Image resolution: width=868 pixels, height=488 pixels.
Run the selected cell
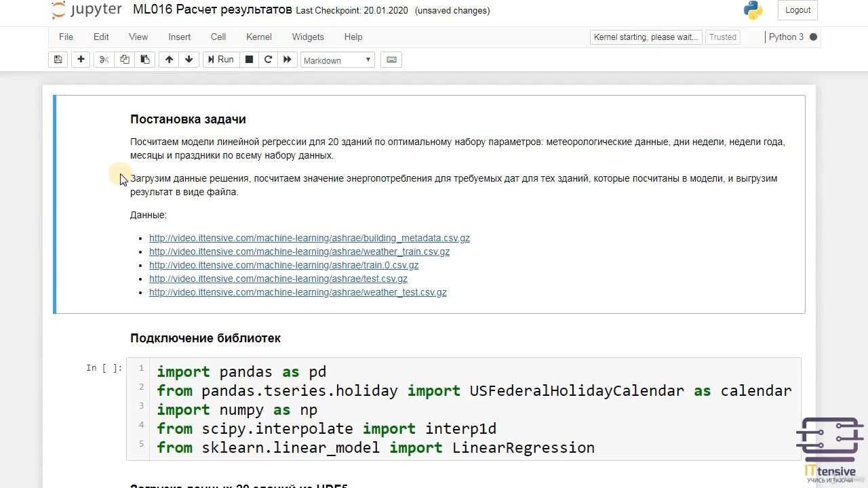(220, 60)
